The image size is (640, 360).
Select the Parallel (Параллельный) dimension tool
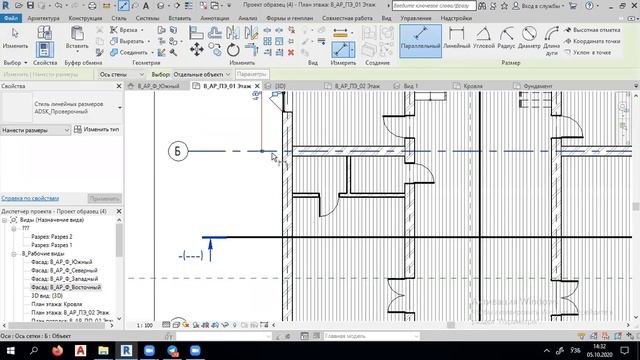click(x=420, y=40)
